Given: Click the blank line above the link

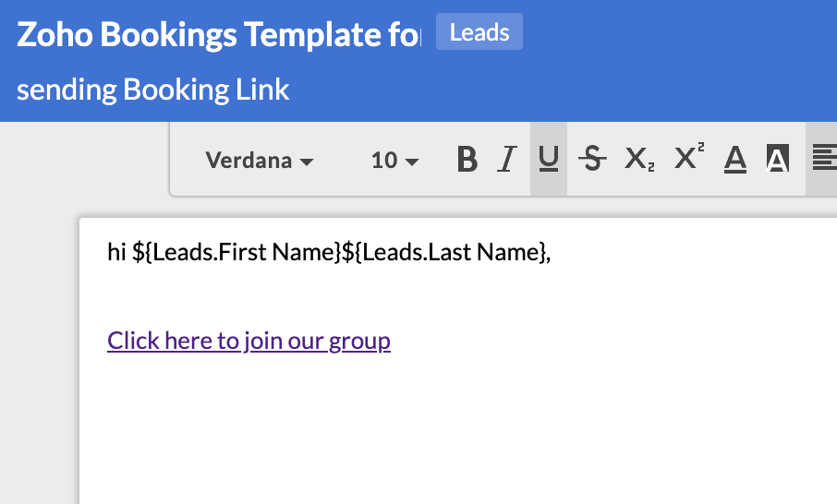Looking at the screenshot, I should click(x=458, y=296).
